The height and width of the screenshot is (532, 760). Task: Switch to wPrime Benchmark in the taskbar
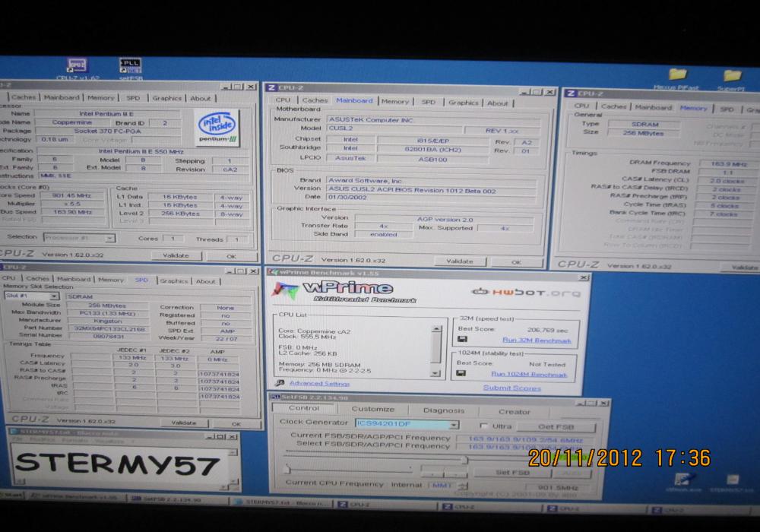75,497
